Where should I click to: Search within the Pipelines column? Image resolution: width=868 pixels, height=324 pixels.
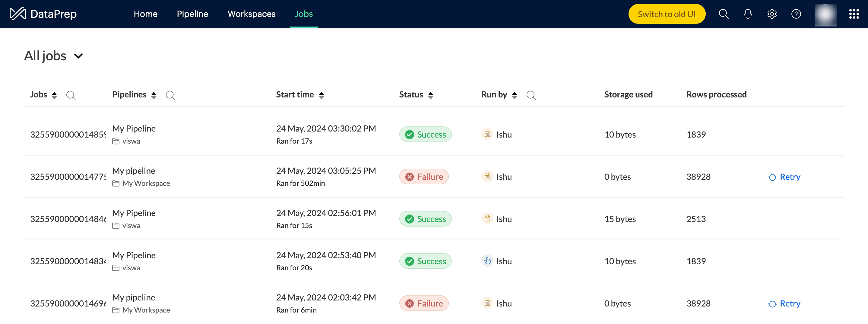(170, 95)
